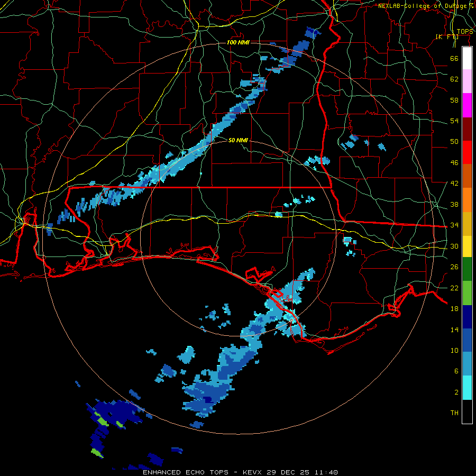Click the dark green legend swatch
This screenshot has width=476, height=476.
tap(467, 269)
